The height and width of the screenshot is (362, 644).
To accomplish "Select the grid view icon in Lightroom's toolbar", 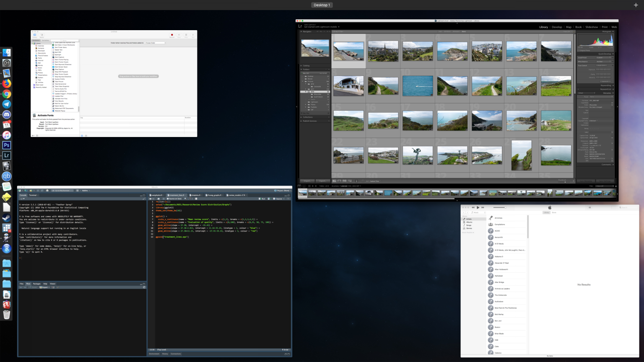I will (334, 181).
